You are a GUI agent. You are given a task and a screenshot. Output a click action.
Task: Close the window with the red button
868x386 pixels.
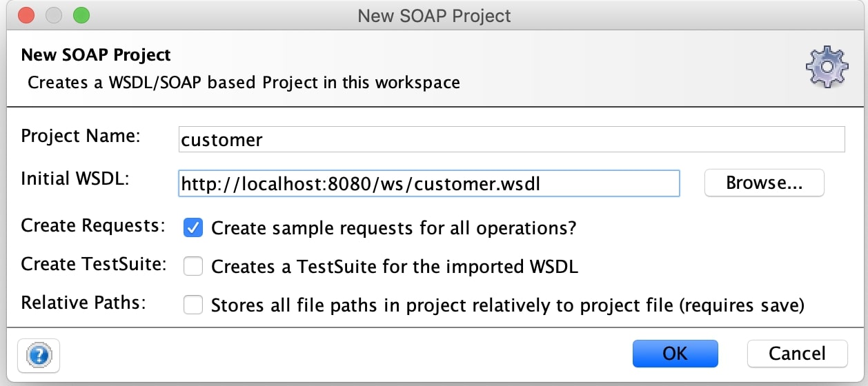[26, 14]
